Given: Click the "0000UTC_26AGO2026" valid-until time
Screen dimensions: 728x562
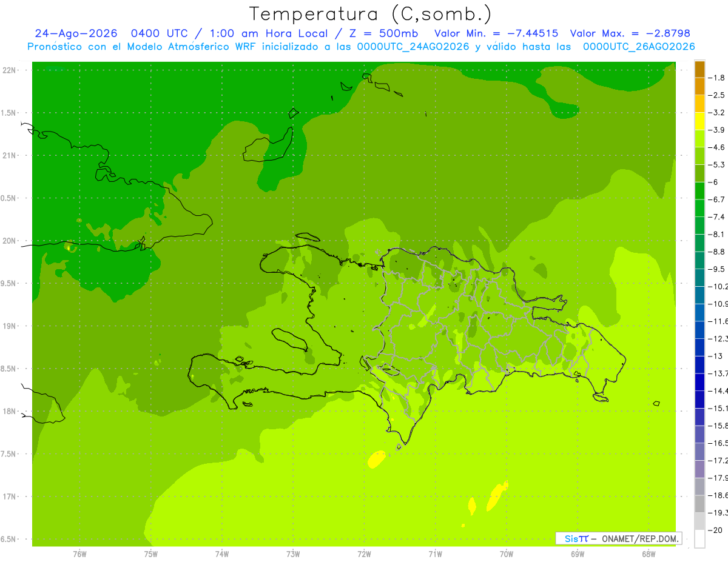Looking at the screenshot, I should tap(639, 47).
